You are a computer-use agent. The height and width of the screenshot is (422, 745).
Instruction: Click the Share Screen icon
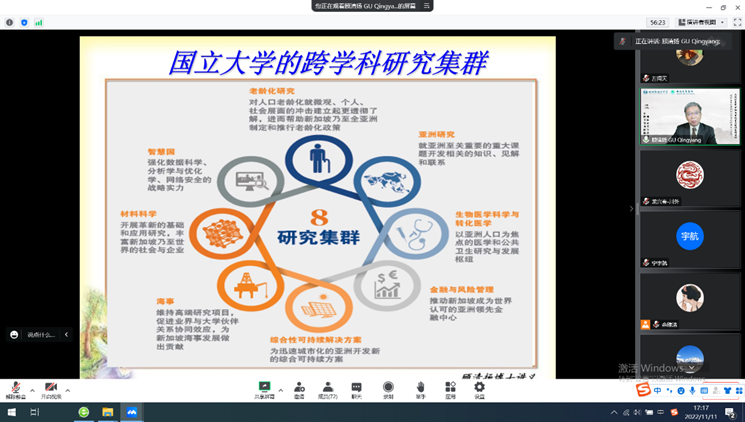click(x=265, y=387)
